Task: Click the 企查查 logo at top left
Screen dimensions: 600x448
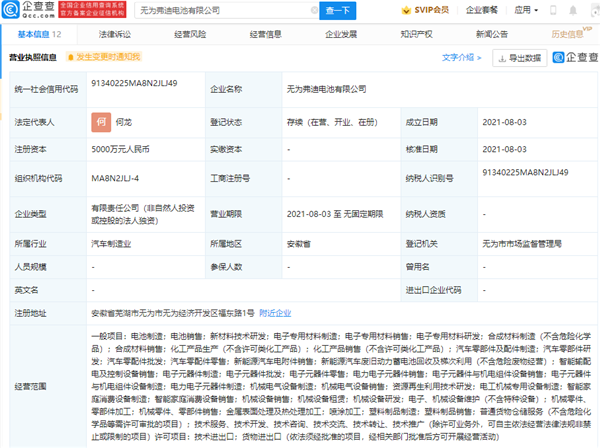Action: click(30, 11)
